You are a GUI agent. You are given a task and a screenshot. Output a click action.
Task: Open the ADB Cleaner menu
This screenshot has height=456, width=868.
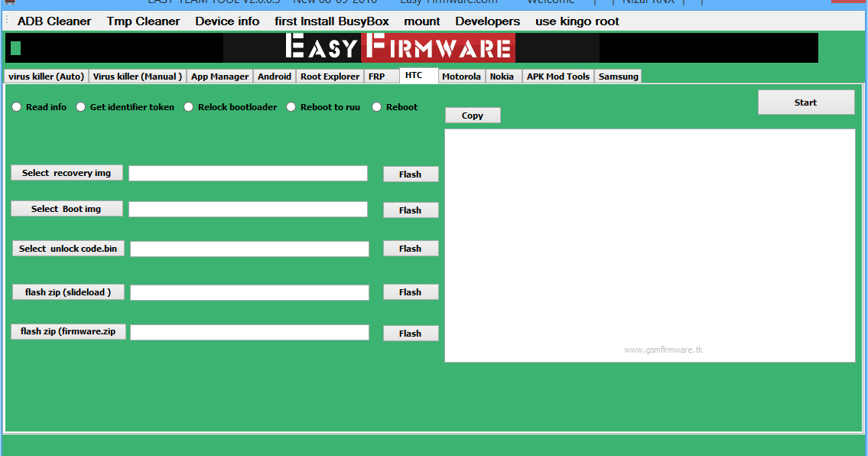(54, 21)
